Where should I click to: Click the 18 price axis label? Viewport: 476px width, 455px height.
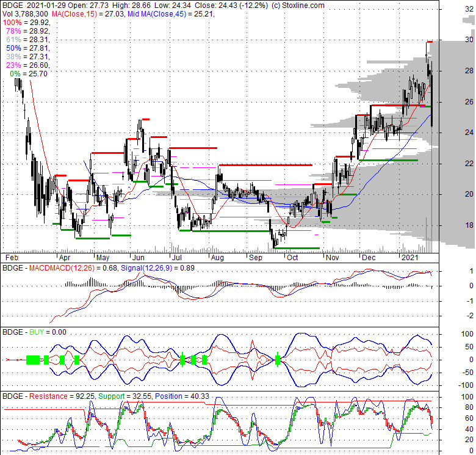tap(469, 225)
